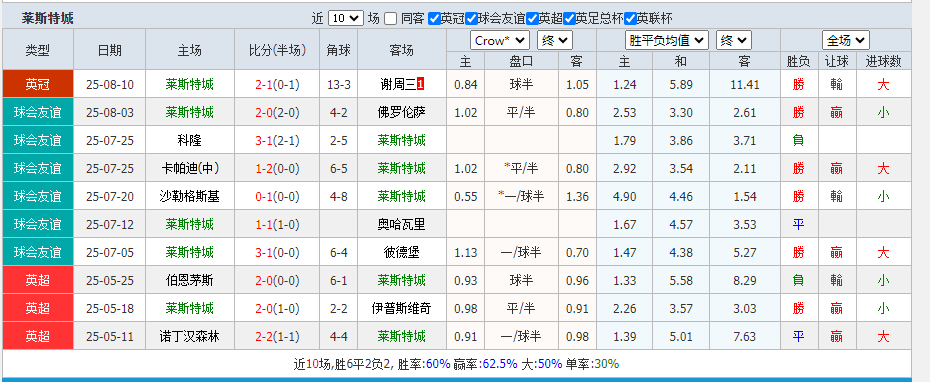The width and height of the screenshot is (930, 382).
Task: Open away team 伊普斯维奇 link
Action: pos(402,308)
